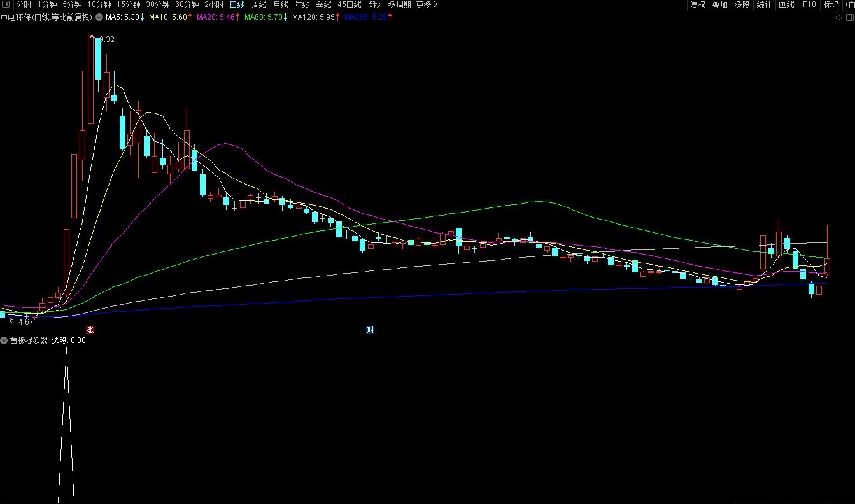The height and width of the screenshot is (504, 855).
Task: Click the 叠加 overlay button
Action: 719,4
